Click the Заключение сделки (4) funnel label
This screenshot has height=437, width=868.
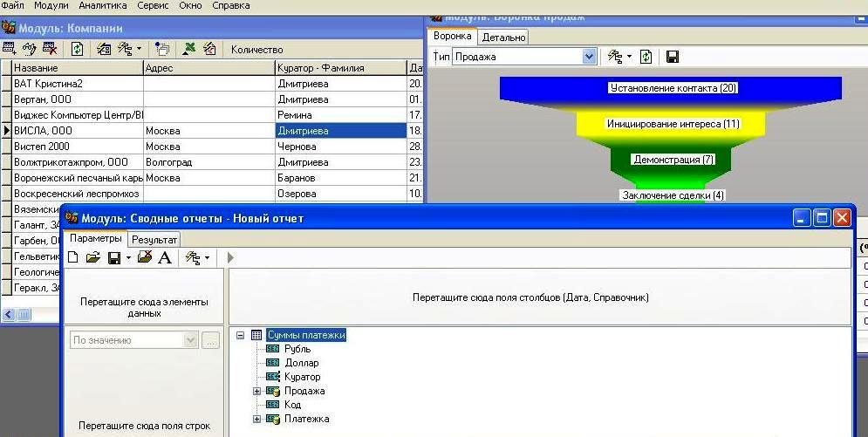pyautogui.click(x=673, y=195)
